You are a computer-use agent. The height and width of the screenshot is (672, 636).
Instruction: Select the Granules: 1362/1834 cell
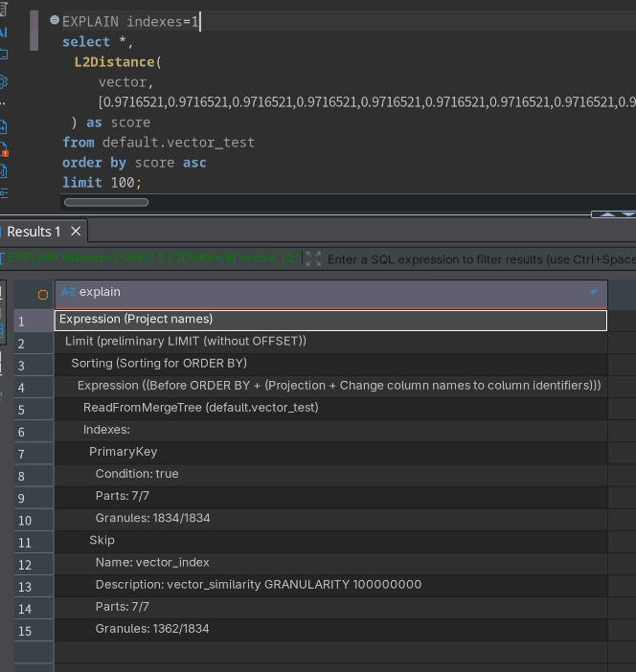[x=152, y=629]
